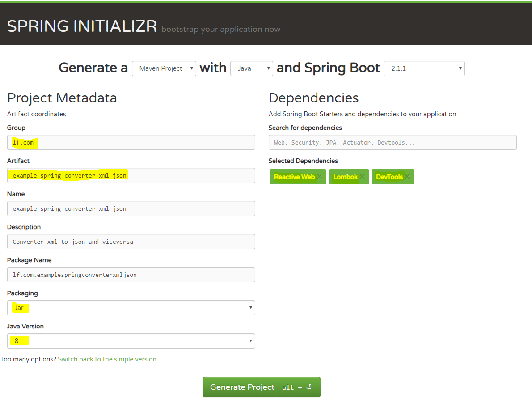This screenshot has width=532, height=404.
Task: Open the simple version of the form
Action: click(107, 359)
